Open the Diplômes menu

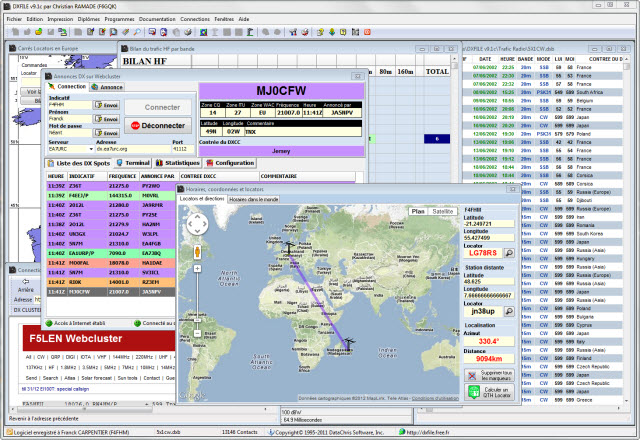click(x=89, y=19)
